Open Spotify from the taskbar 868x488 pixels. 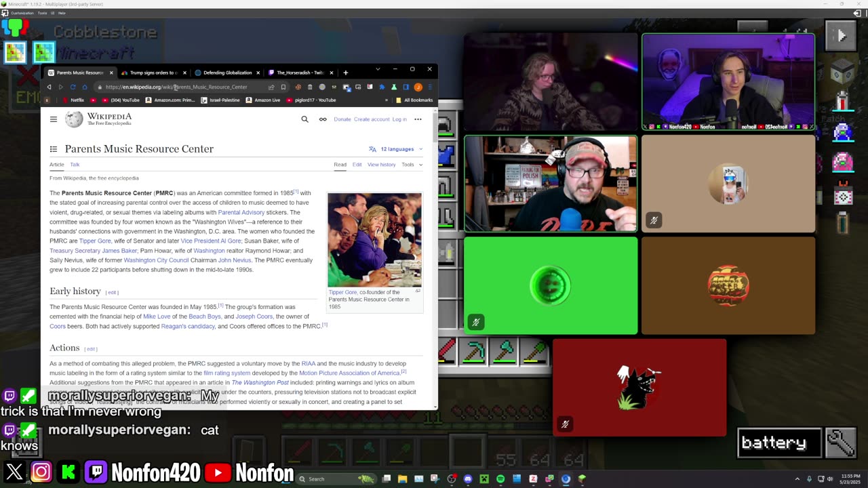(x=500, y=479)
